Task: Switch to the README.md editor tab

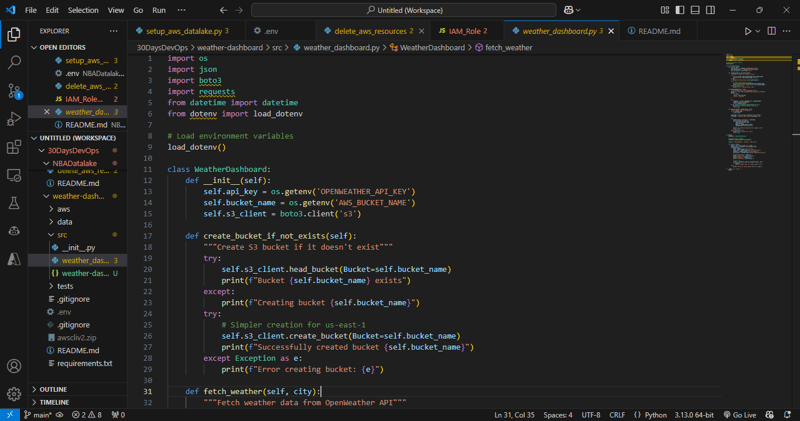Action: (x=659, y=31)
